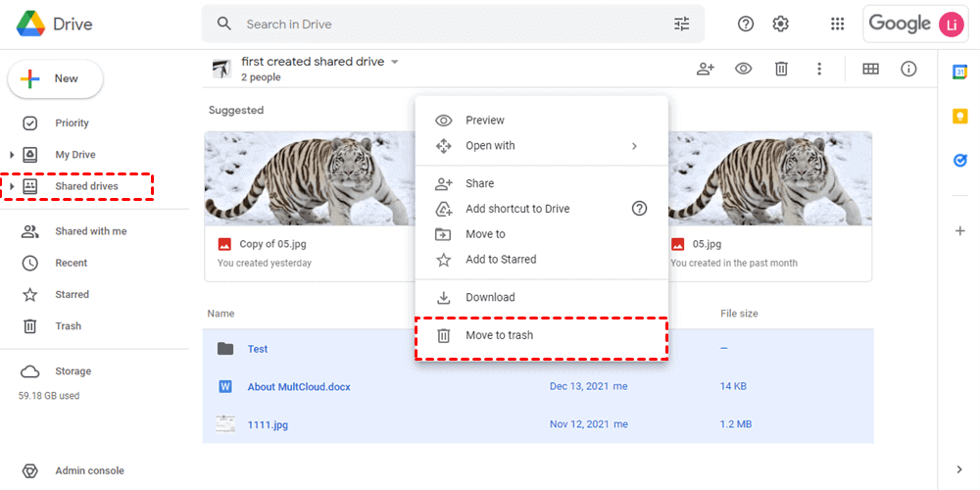The width and height of the screenshot is (980, 490).
Task: Select Move to trash in context menu
Action: point(500,335)
